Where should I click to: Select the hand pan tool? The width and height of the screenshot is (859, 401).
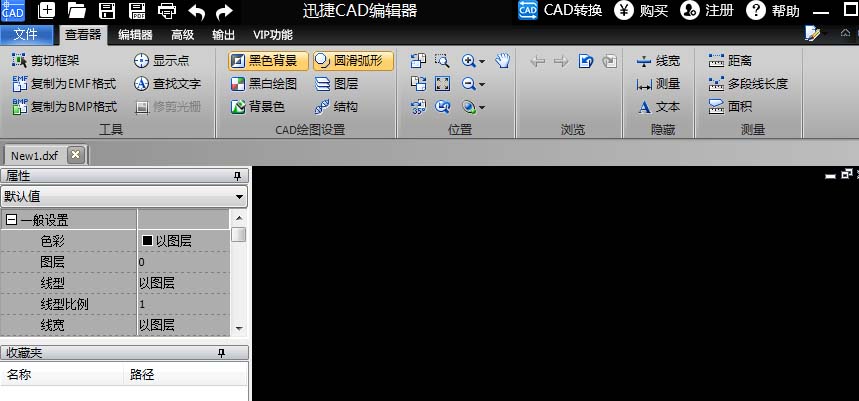502,61
